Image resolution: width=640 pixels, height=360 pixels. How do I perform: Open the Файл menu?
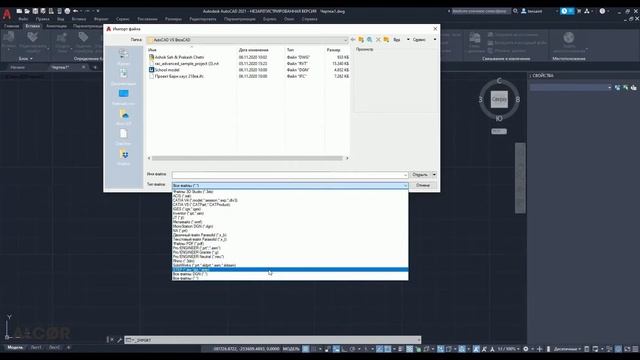pos(23,19)
